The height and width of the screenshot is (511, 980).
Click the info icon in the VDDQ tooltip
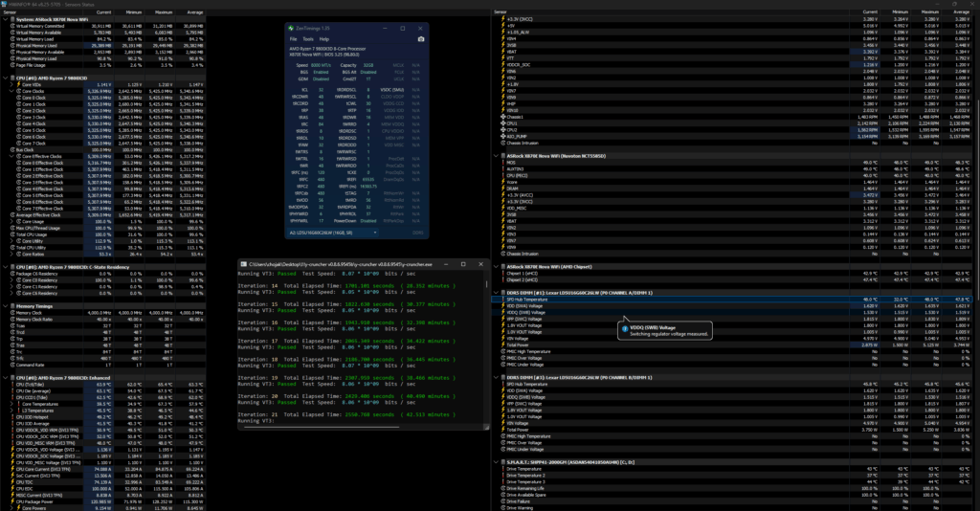point(625,328)
